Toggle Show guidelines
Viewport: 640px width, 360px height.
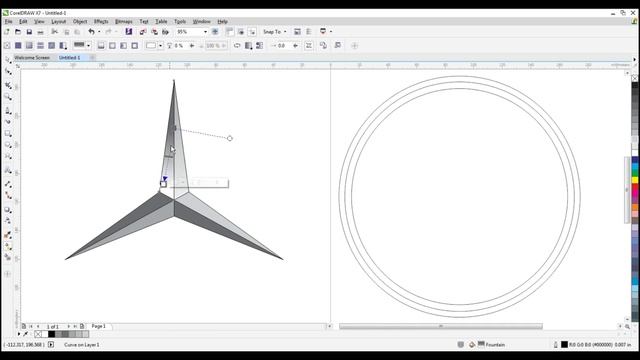(252, 31)
